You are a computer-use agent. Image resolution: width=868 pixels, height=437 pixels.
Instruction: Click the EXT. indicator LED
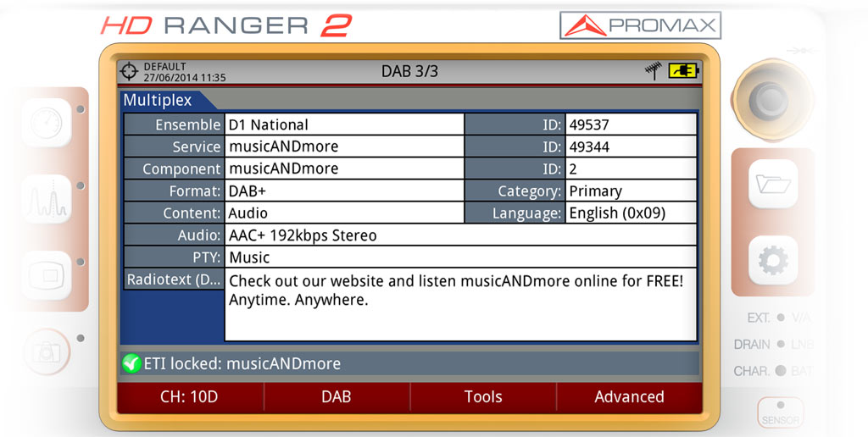pos(781,318)
